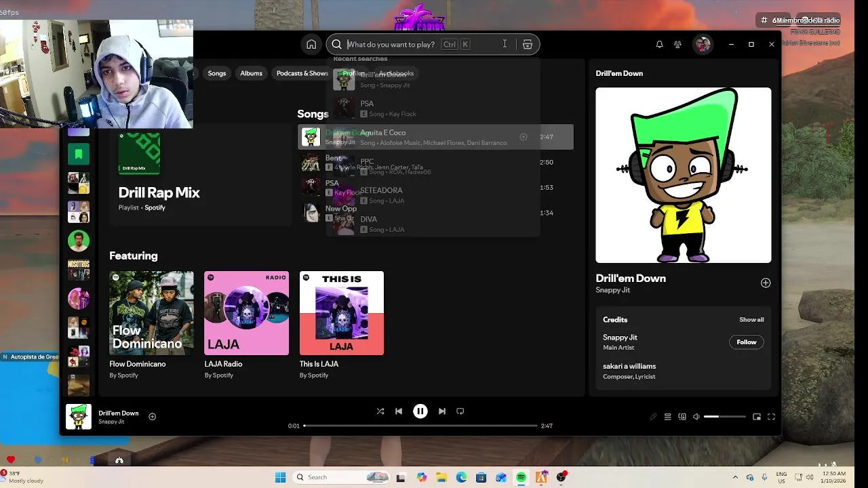Image resolution: width=868 pixels, height=488 pixels.
Task: Mute the volume speaker icon
Action: pos(696,417)
